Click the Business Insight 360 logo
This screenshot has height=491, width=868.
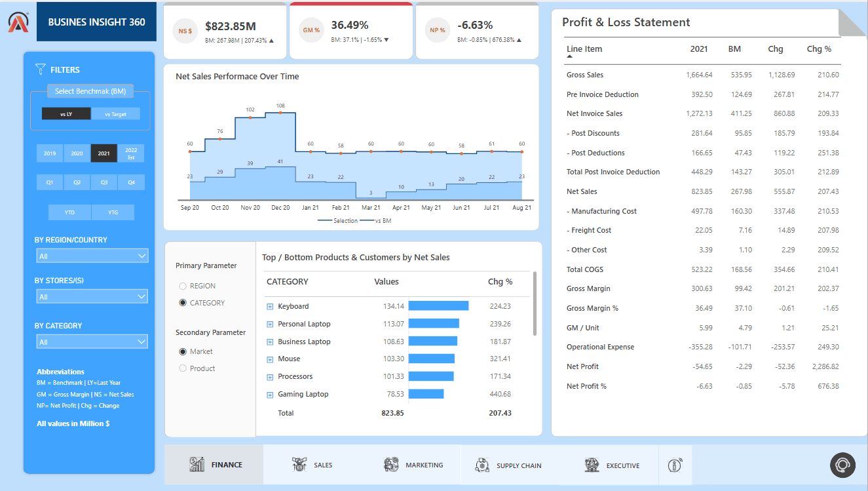(18, 21)
